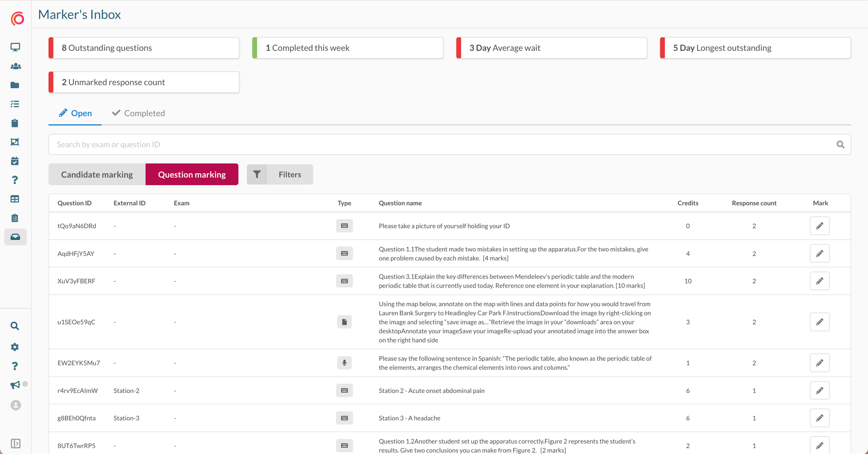Switch to the Completed tab
The image size is (868, 454).
tap(138, 113)
